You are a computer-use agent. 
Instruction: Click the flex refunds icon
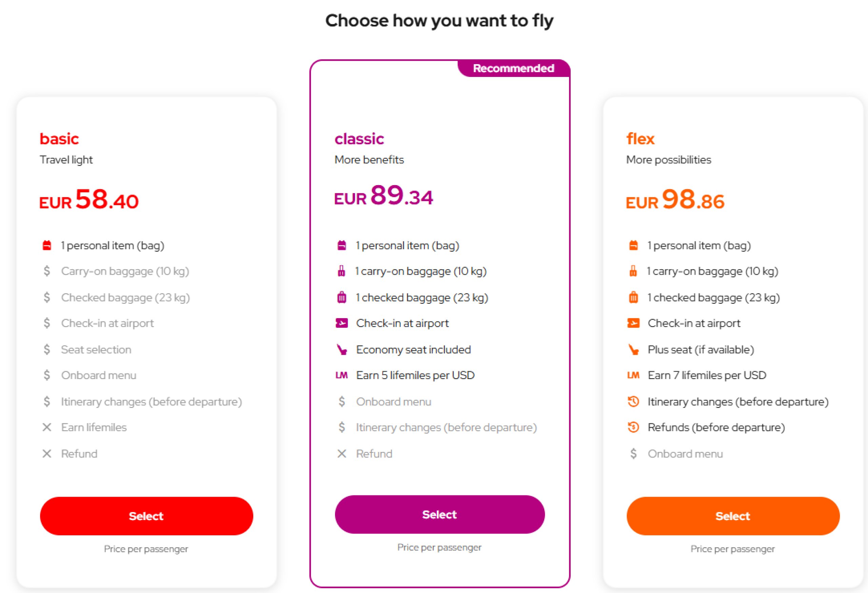click(633, 427)
